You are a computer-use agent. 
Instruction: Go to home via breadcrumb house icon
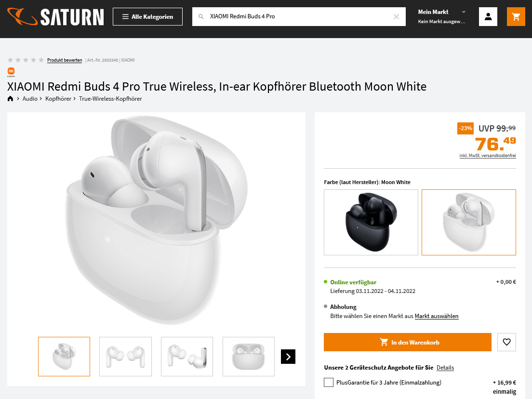coord(11,99)
